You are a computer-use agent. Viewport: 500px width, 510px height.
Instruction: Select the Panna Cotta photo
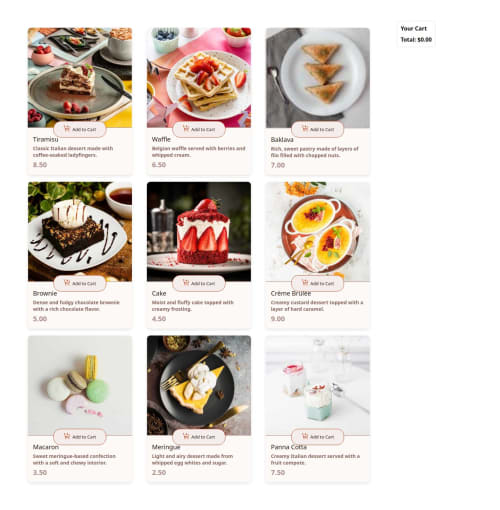point(317,385)
